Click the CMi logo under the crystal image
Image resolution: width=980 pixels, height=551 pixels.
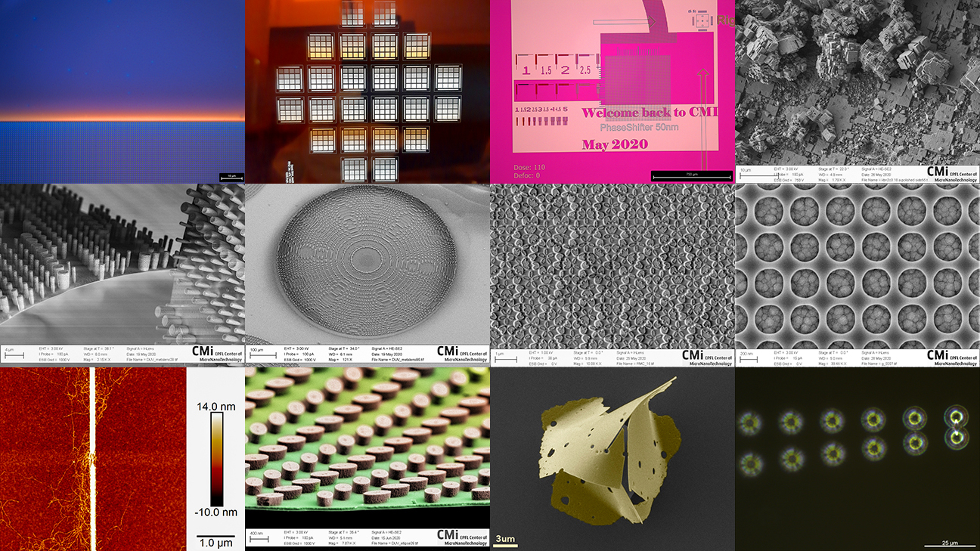tap(937, 173)
